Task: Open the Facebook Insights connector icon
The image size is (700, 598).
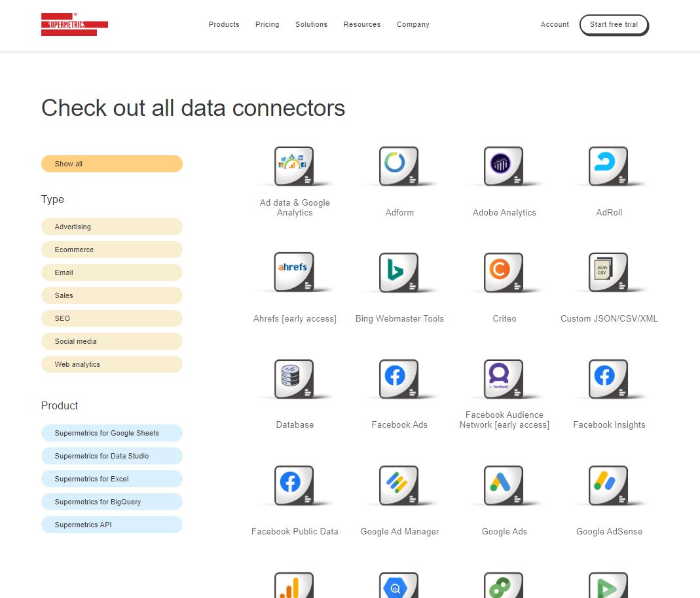Action: coord(608,379)
